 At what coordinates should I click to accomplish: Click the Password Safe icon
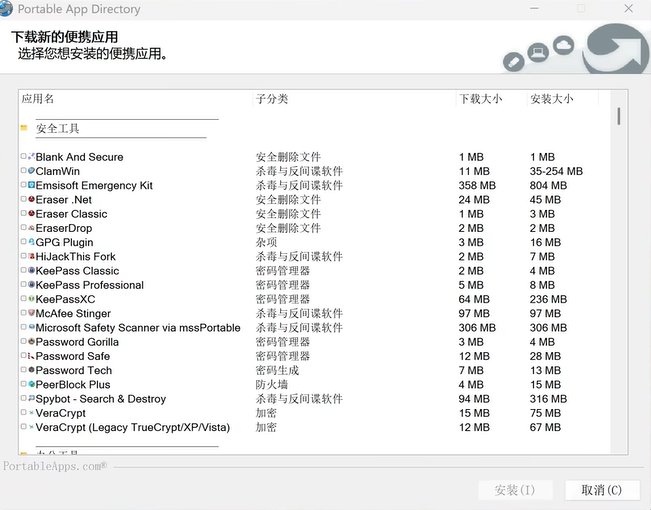(x=31, y=356)
